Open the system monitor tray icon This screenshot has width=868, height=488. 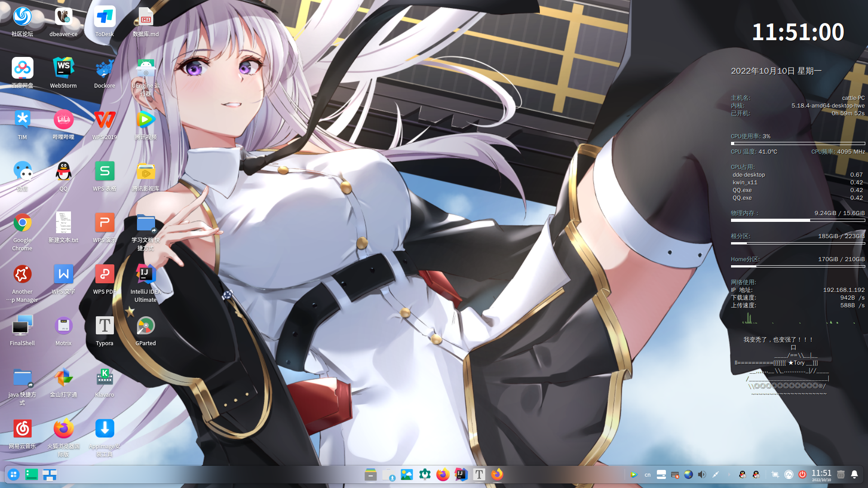[789, 474]
